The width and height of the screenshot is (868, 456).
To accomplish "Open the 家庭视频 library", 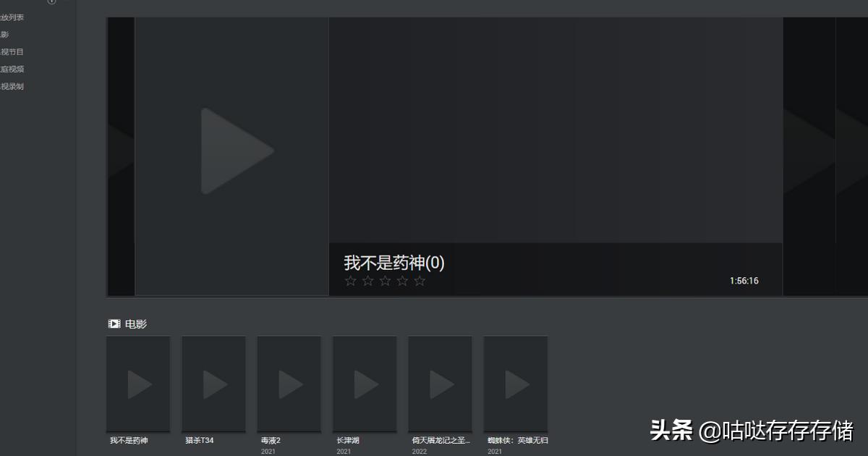I will pos(13,69).
